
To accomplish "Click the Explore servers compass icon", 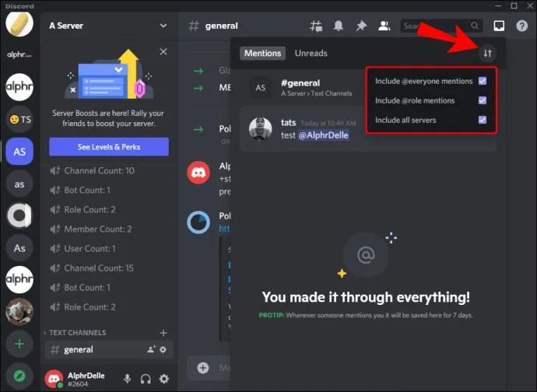I will click(x=19, y=376).
